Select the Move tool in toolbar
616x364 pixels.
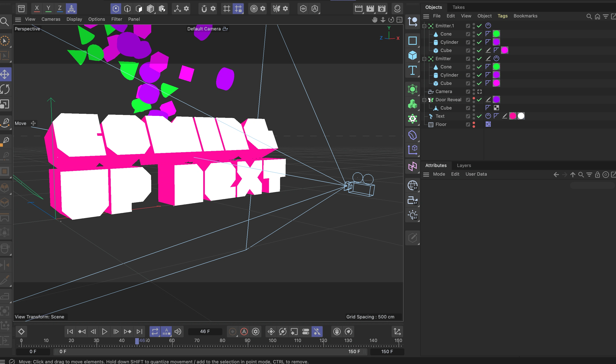(x=6, y=75)
